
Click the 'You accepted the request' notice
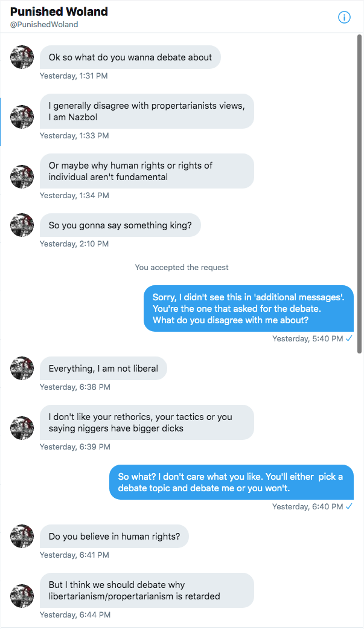pyautogui.click(x=182, y=267)
